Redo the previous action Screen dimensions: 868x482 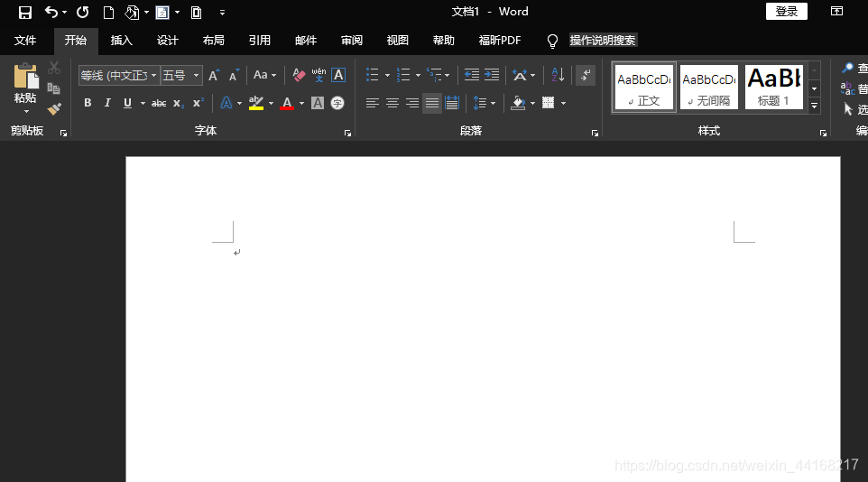click(x=82, y=13)
